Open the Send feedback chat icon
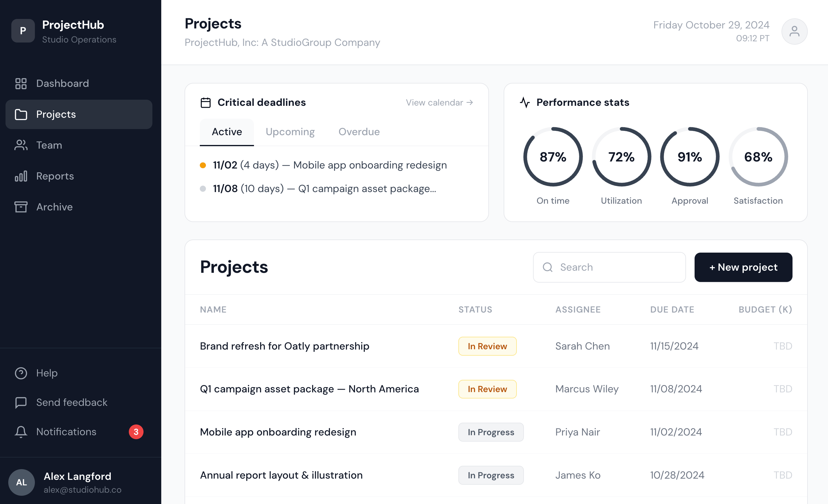Screen dimensions: 828x504 (21, 402)
